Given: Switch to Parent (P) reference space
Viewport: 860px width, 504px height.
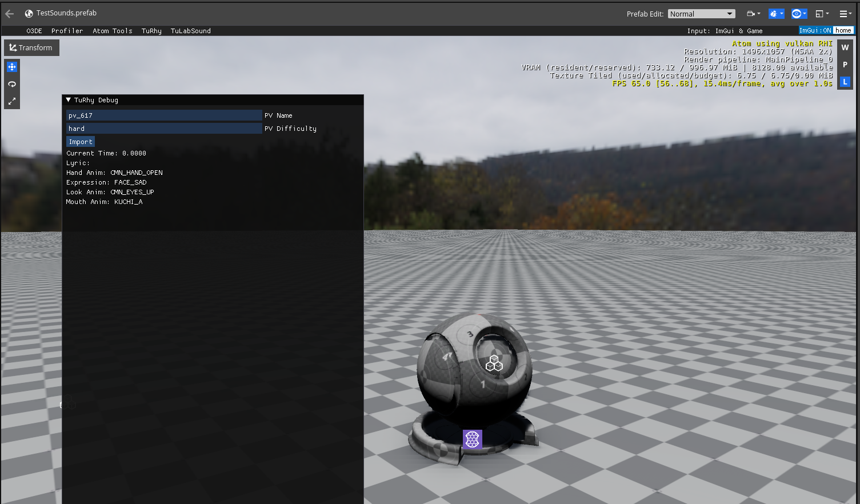Looking at the screenshot, I should [x=845, y=65].
